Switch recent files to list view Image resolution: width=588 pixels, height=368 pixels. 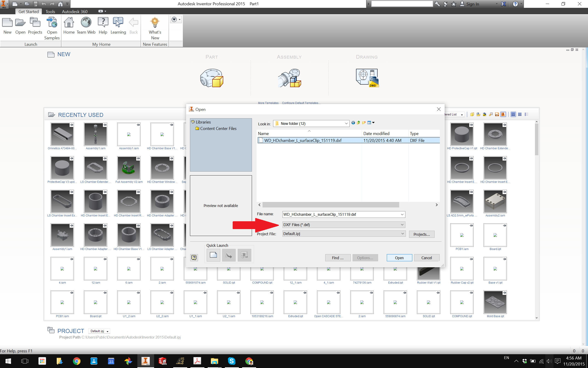coord(526,114)
